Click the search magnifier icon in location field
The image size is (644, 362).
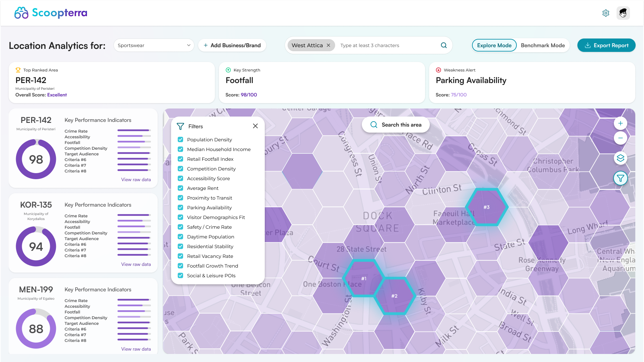[444, 45]
